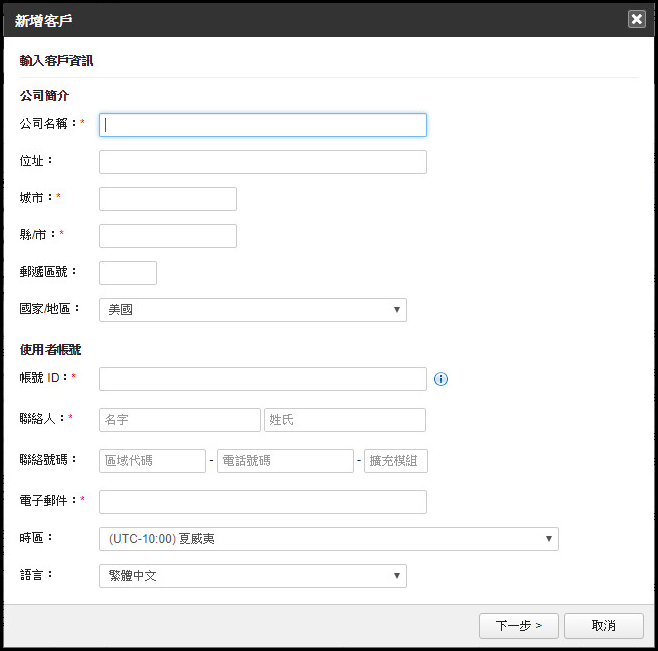Viewport: 658px width, 651px height.
Task: Select the 名字 first name field
Action: (x=179, y=420)
